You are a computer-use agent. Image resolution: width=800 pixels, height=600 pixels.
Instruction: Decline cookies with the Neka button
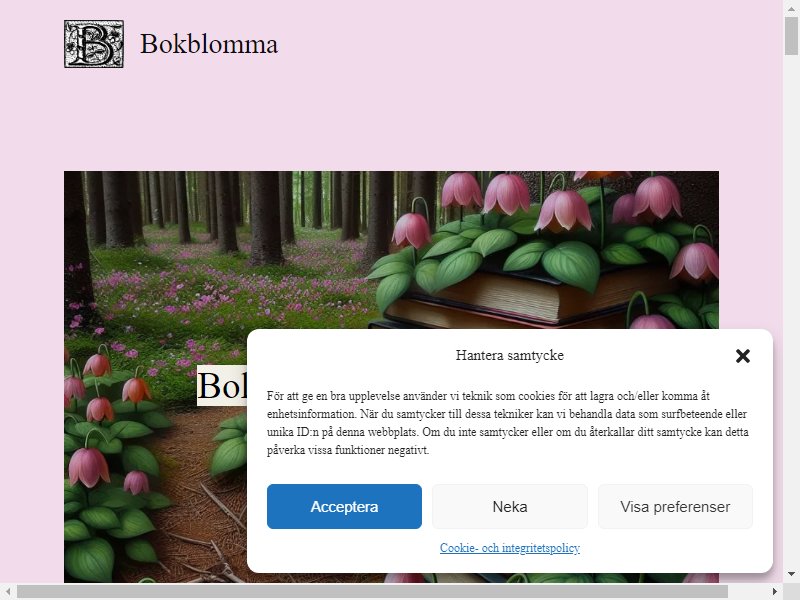tap(510, 507)
